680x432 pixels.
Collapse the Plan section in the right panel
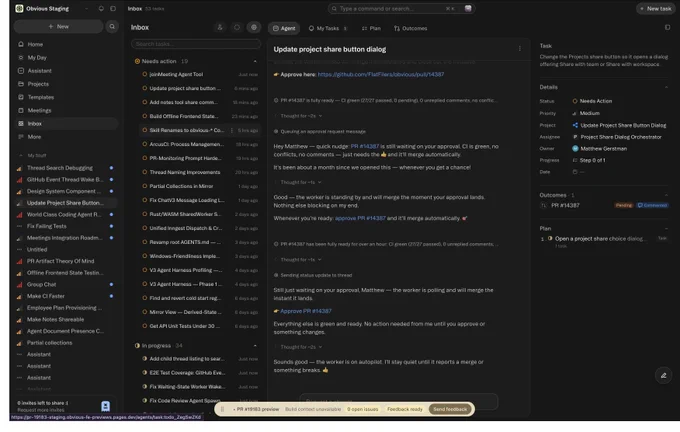667,229
